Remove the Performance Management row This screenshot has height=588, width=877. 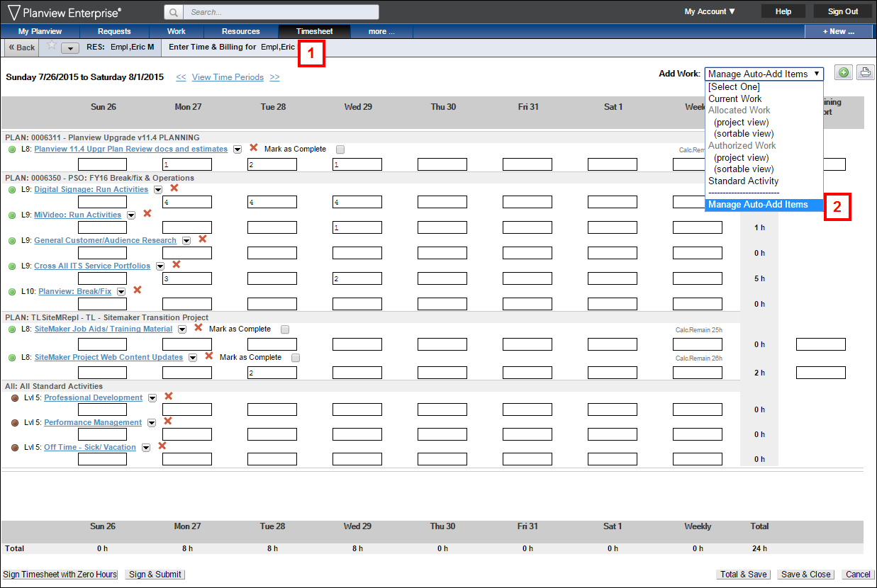[x=167, y=421]
